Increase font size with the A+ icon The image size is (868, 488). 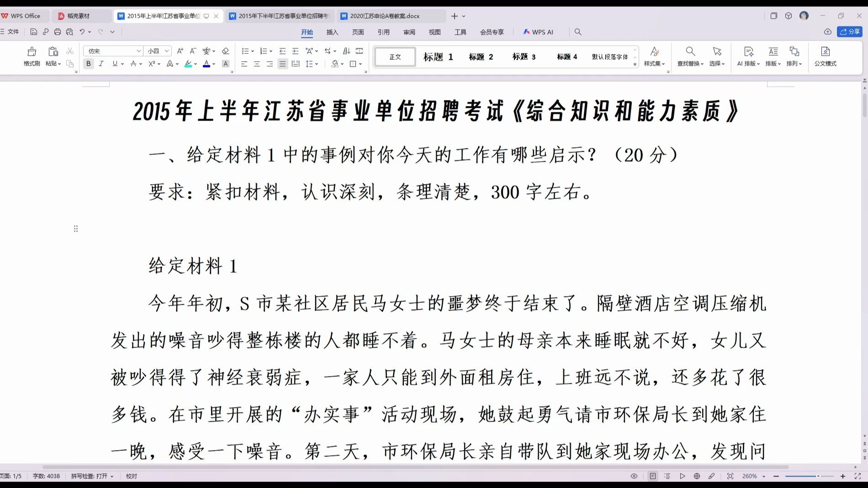[180, 51]
